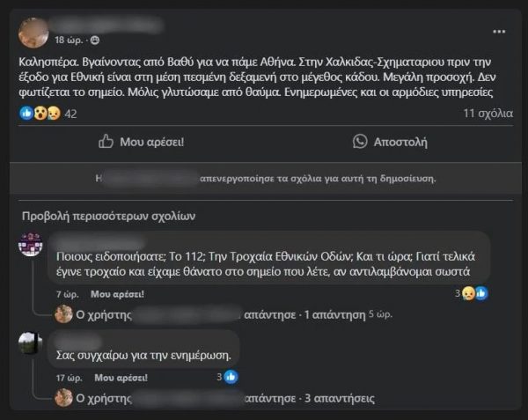Open the '42' reactions count list
The width and height of the screenshot is (528, 420).
point(71,114)
